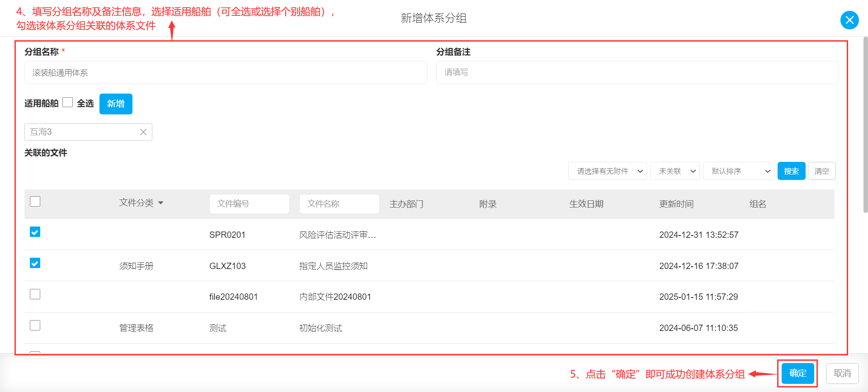Click the file20240801 code cell
The height and width of the screenshot is (392, 868).
pyautogui.click(x=233, y=297)
